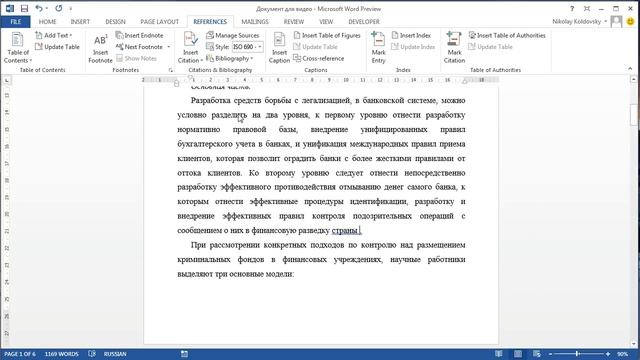Open Insert Citation menu

[x=191, y=48]
